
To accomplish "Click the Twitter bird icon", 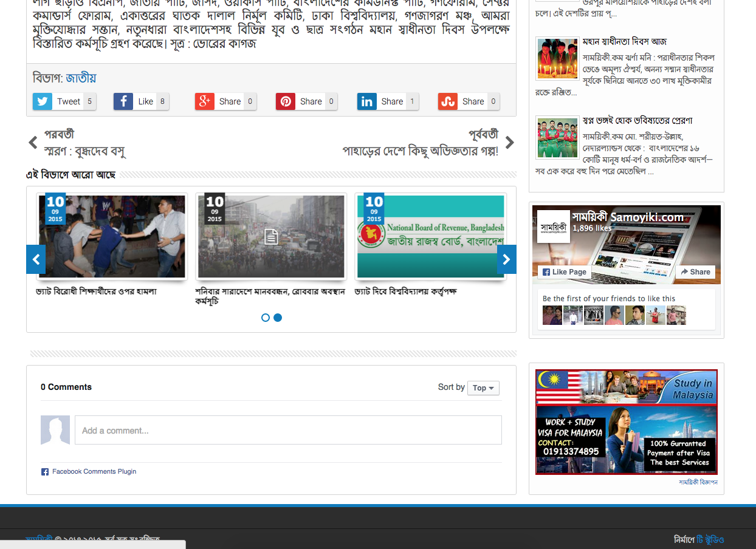I will click(x=43, y=101).
